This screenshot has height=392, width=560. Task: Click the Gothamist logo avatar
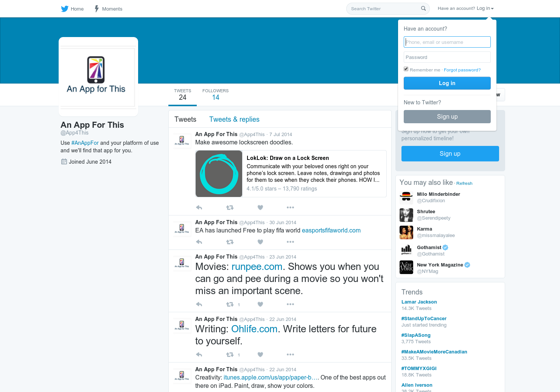pyautogui.click(x=406, y=250)
